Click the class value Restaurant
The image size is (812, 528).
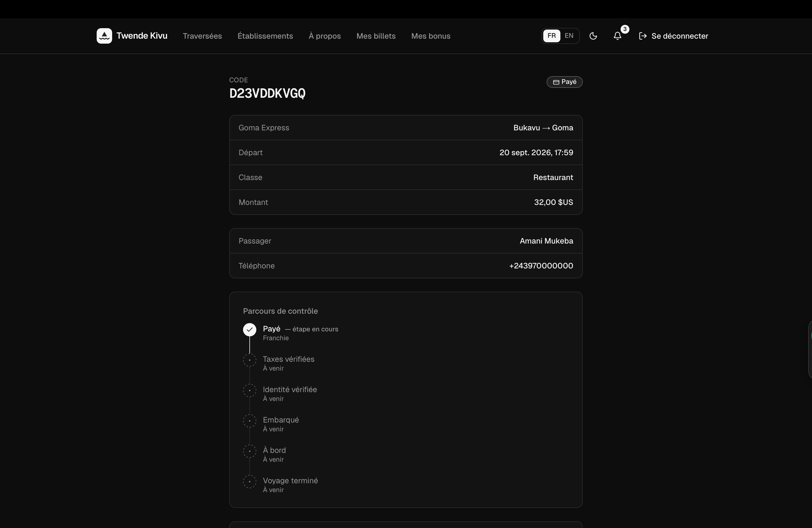pos(553,177)
